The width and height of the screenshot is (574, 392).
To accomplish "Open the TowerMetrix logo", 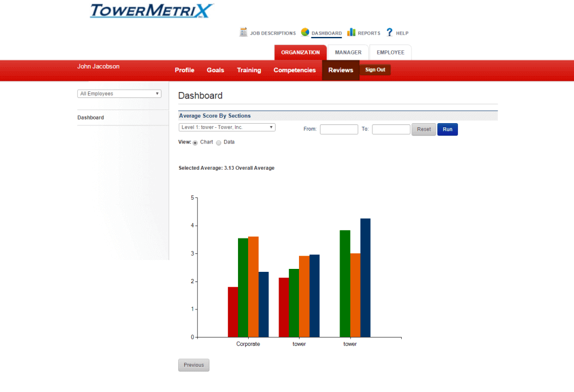I will [x=149, y=11].
